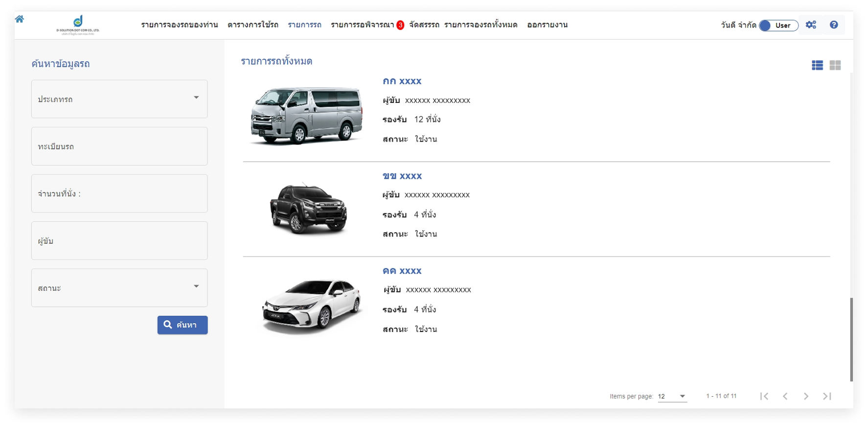Open vehicle คค xxxx link
Viewport: 868px width, 427px height.
402,271
